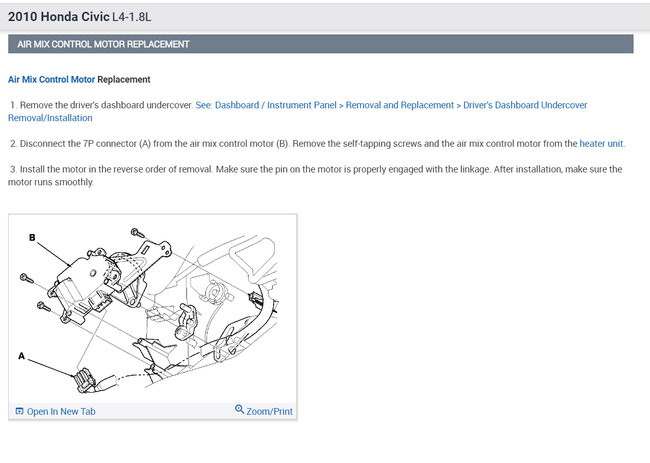Click Open In New Tab link
The height and width of the screenshot is (463, 650).
pyautogui.click(x=61, y=412)
